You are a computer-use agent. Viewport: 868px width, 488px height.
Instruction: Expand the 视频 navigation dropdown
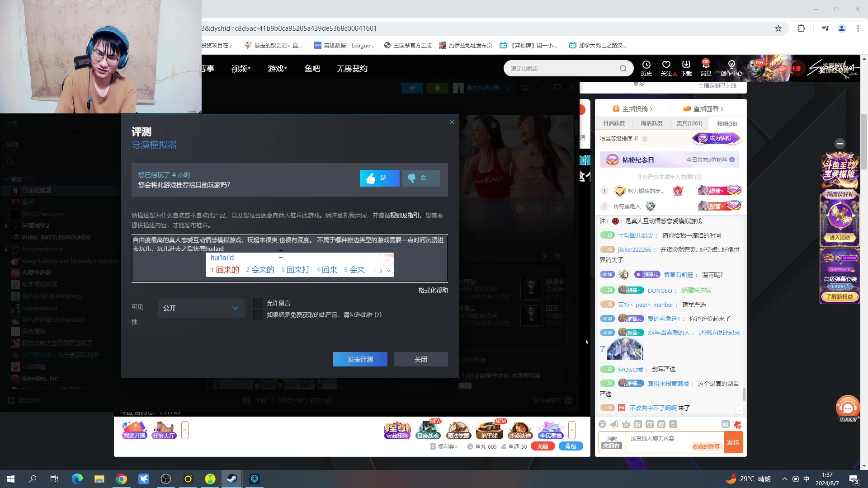click(x=240, y=68)
